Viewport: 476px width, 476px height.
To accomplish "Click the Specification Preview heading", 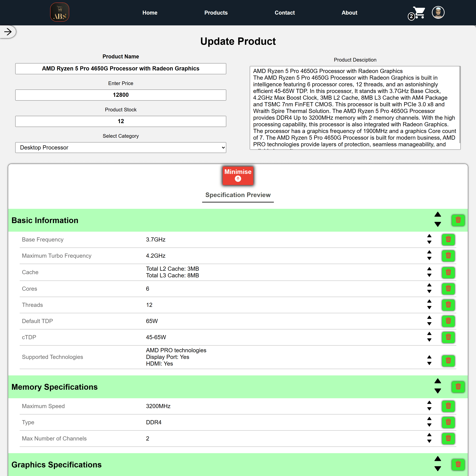I will tap(238, 195).
